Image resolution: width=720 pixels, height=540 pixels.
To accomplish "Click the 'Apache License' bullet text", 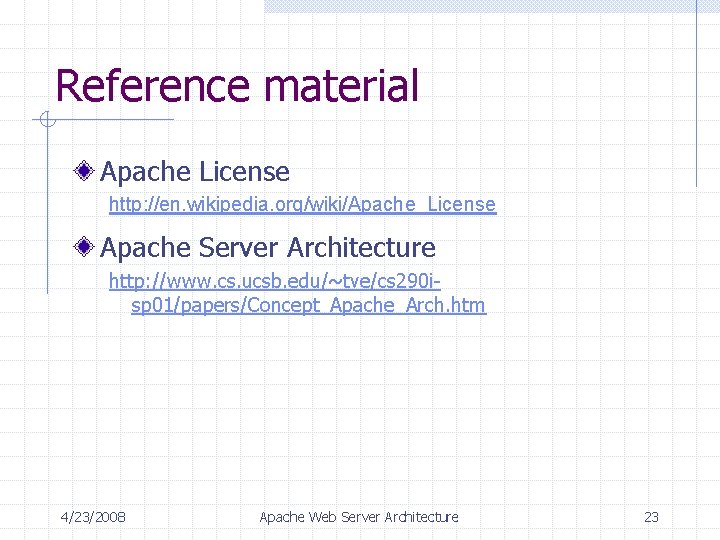I will 195,172.
